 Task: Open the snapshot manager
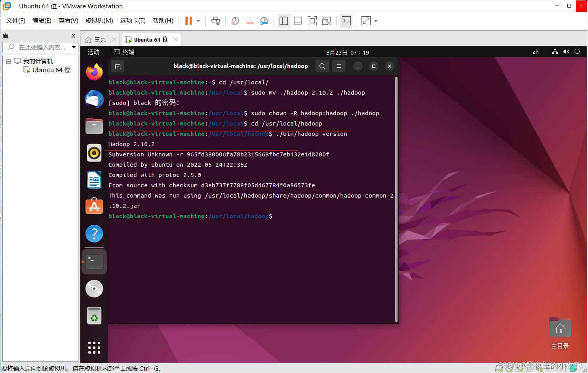[264, 21]
